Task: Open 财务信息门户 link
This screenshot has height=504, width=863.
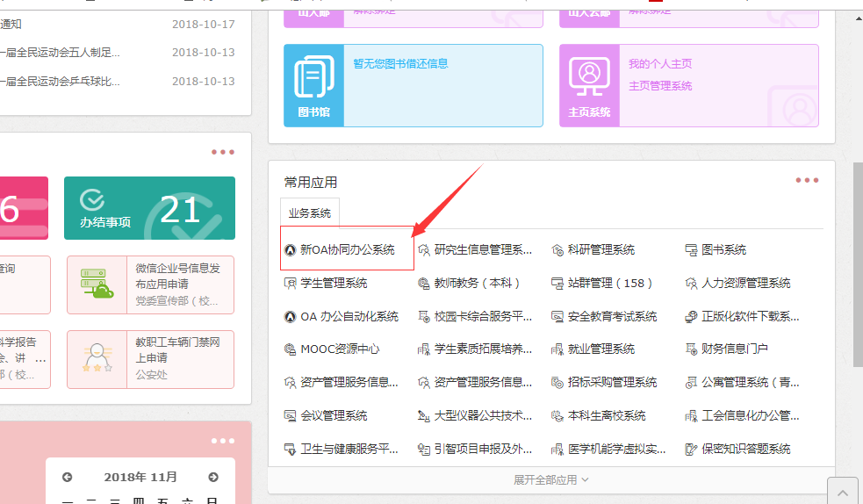Action: point(734,349)
